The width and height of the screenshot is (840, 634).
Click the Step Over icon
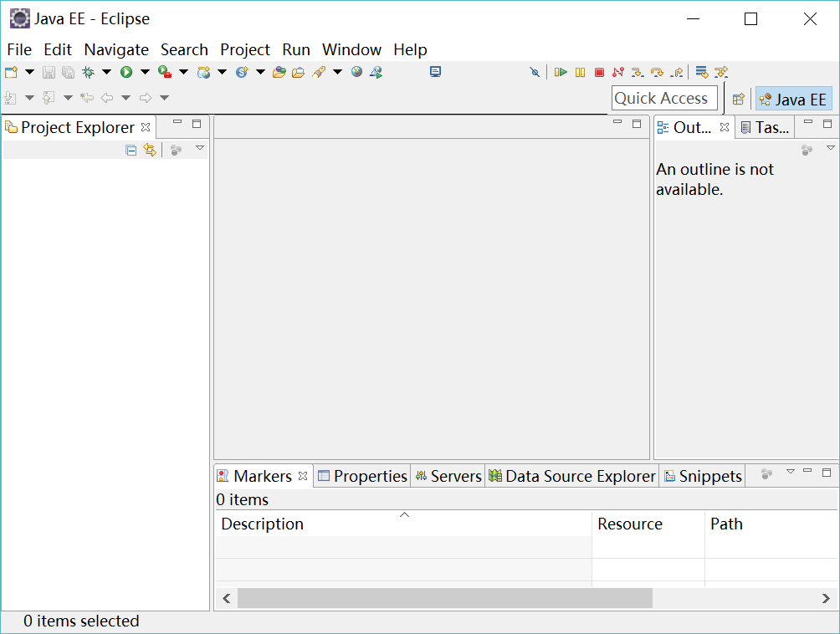(657, 72)
